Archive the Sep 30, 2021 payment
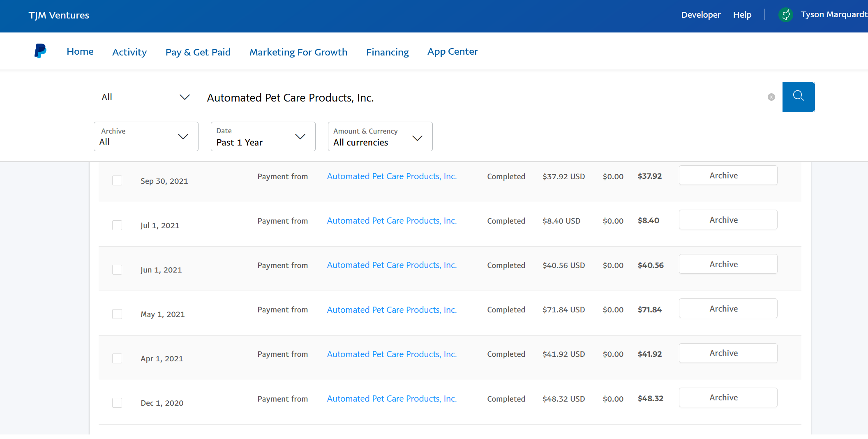 [728, 175]
